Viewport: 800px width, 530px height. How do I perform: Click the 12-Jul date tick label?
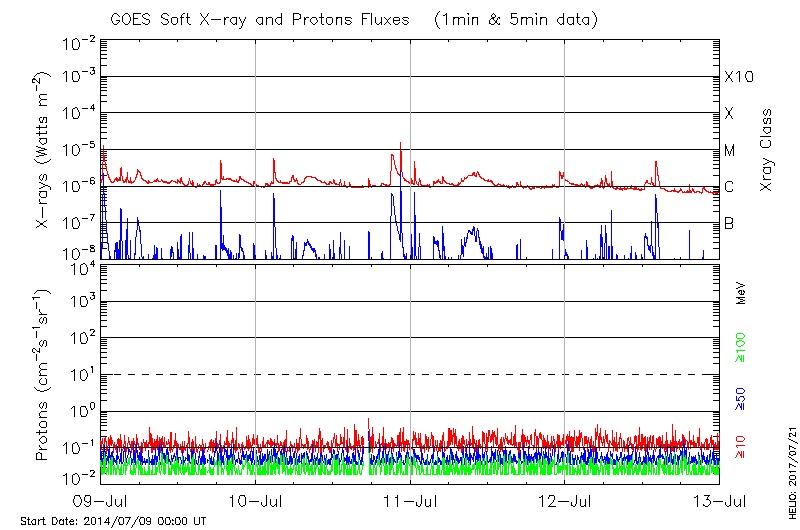(565, 500)
